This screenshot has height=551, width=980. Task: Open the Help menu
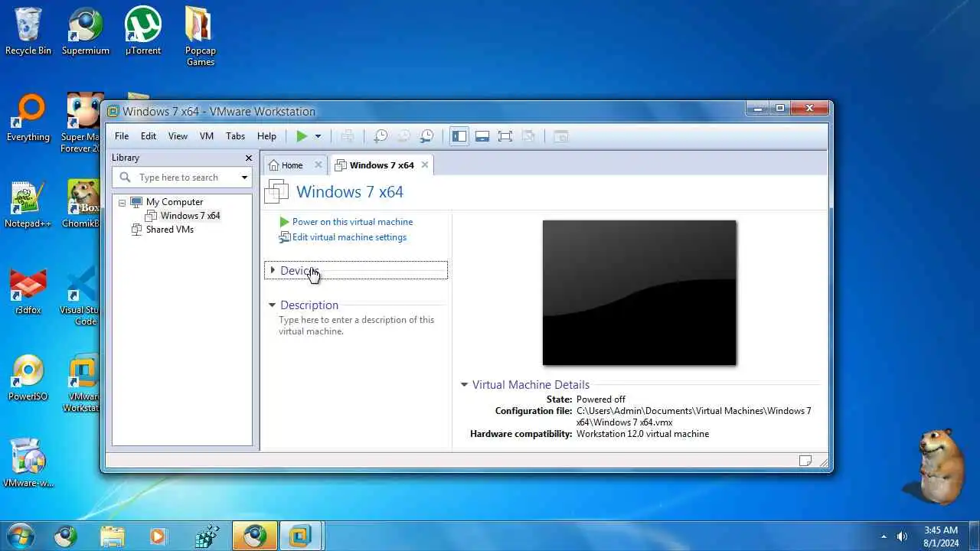[x=266, y=136]
